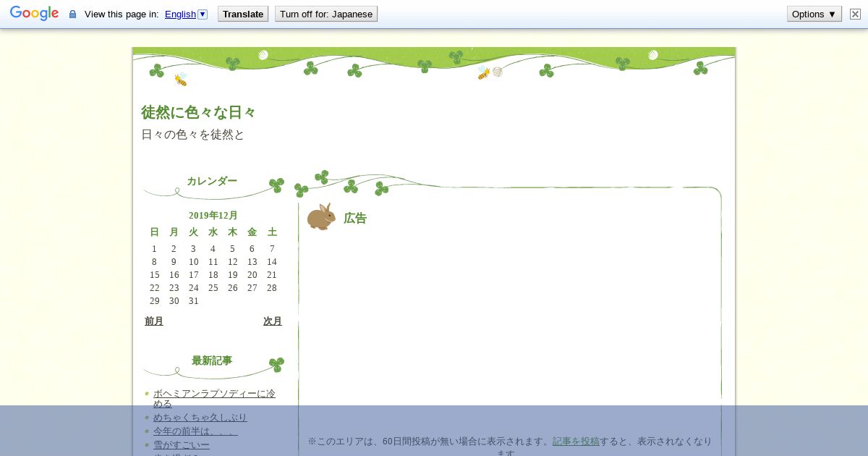This screenshot has height=456, width=868.
Task: Click weekday header 日
Action: (154, 232)
